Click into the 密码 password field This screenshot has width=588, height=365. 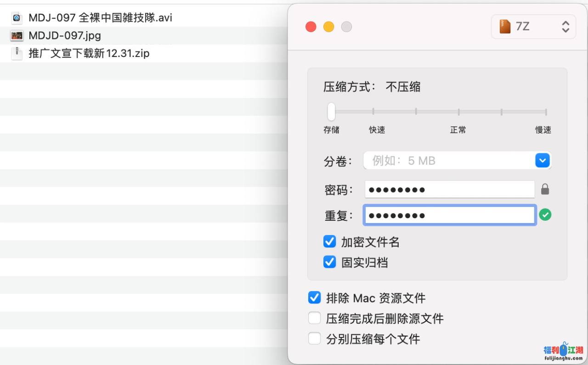(x=449, y=189)
